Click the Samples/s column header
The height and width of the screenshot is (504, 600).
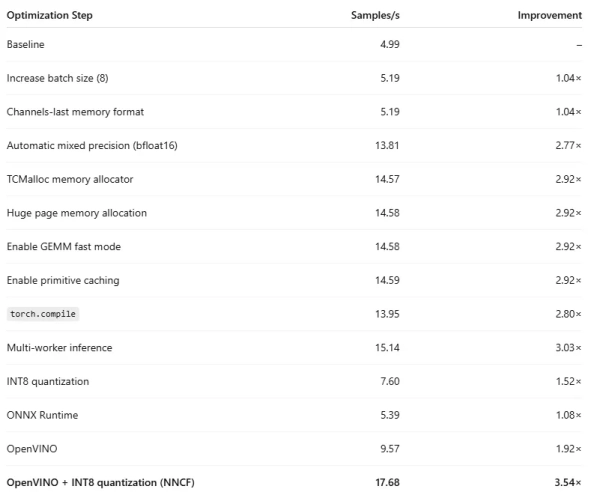coord(376,16)
